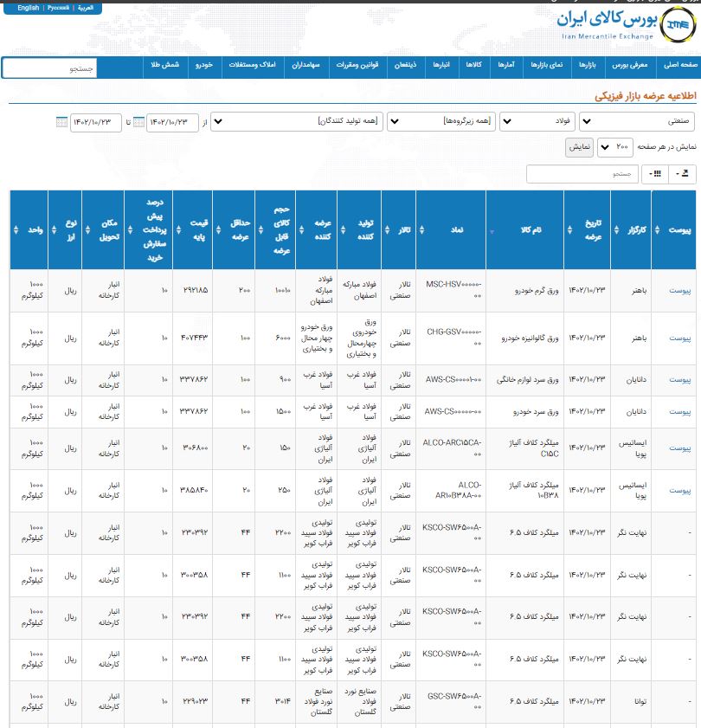Open the table columns visibility icon
This screenshot has height=728, width=701.
(x=655, y=174)
